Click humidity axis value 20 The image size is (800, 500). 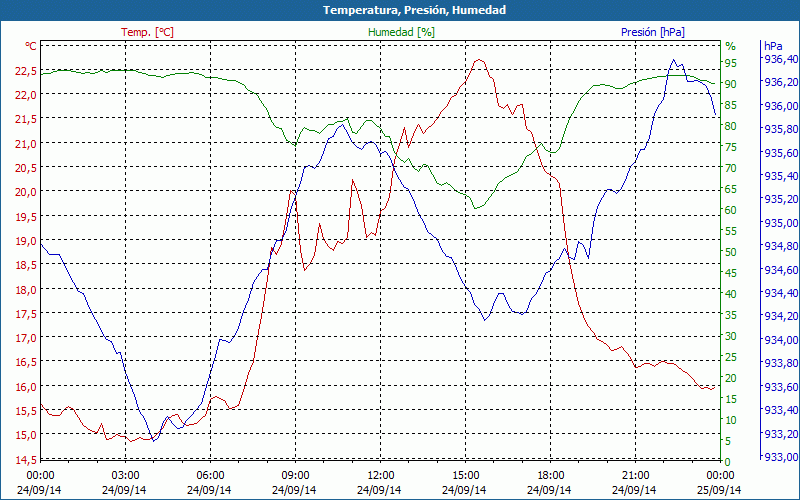point(731,379)
